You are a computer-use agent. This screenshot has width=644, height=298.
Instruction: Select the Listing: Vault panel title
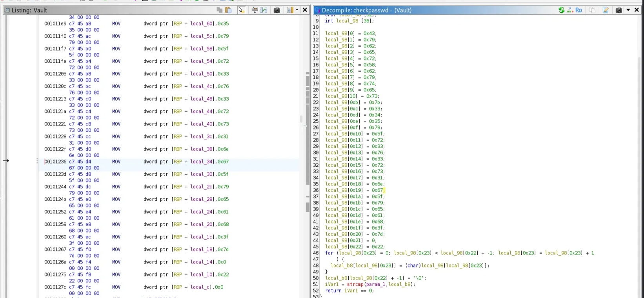pyautogui.click(x=29, y=10)
